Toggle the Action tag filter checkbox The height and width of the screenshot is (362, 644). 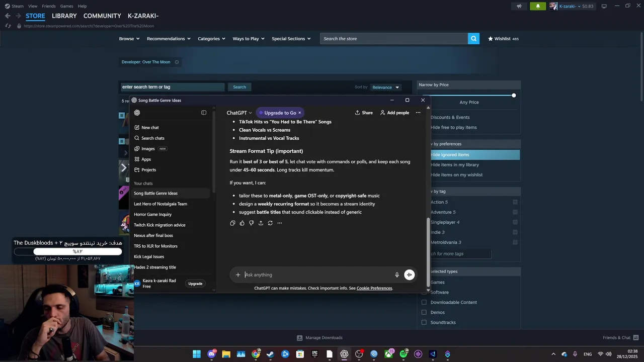click(515, 202)
